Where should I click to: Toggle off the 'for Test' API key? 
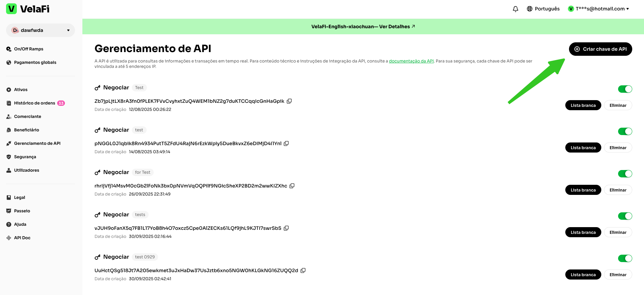click(x=625, y=174)
